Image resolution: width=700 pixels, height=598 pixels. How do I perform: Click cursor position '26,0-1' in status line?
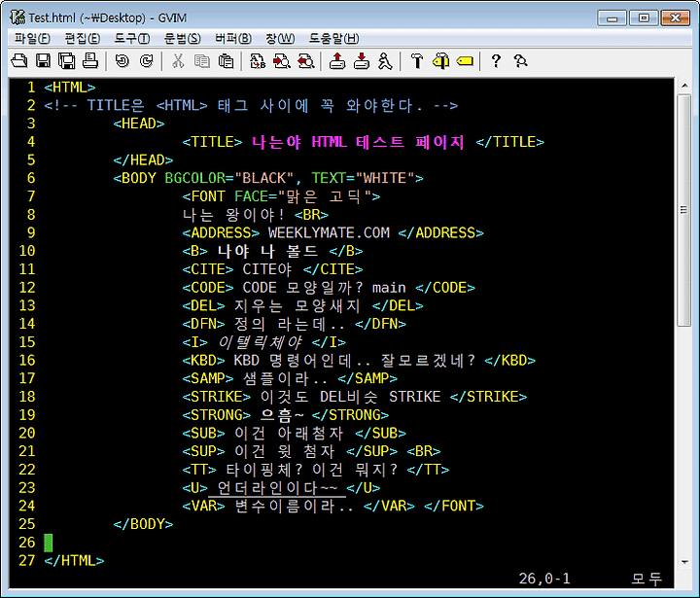544,580
